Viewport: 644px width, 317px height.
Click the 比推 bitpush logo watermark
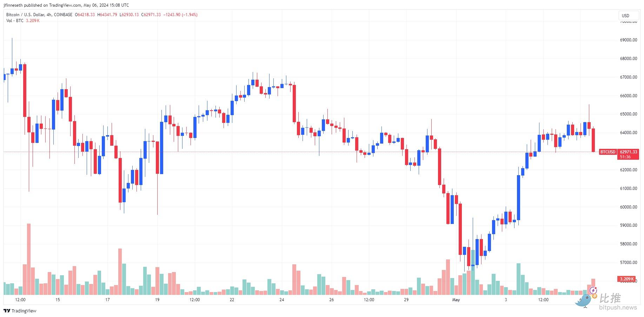click(x=611, y=297)
